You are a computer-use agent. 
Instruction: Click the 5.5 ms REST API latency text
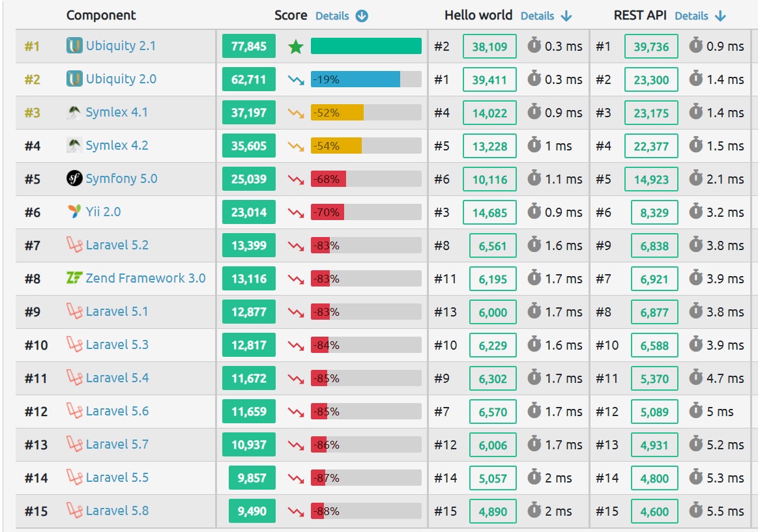coord(725,511)
